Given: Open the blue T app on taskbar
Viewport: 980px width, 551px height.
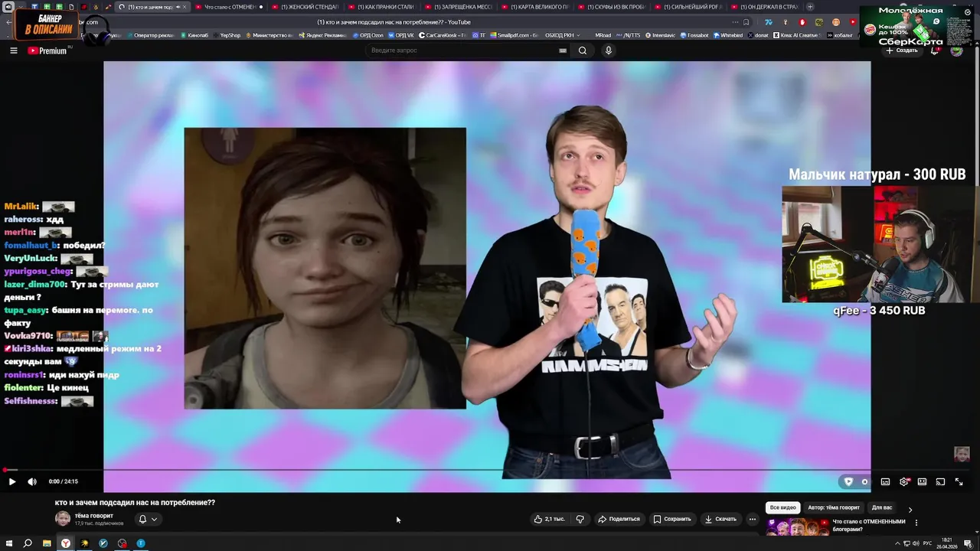Looking at the screenshot, I should (141, 543).
